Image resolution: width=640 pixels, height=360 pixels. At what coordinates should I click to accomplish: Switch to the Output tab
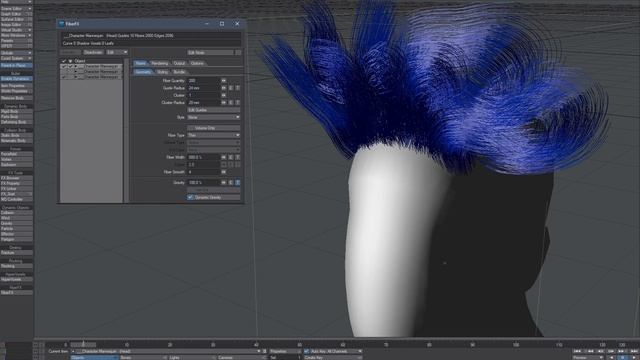tap(179, 63)
